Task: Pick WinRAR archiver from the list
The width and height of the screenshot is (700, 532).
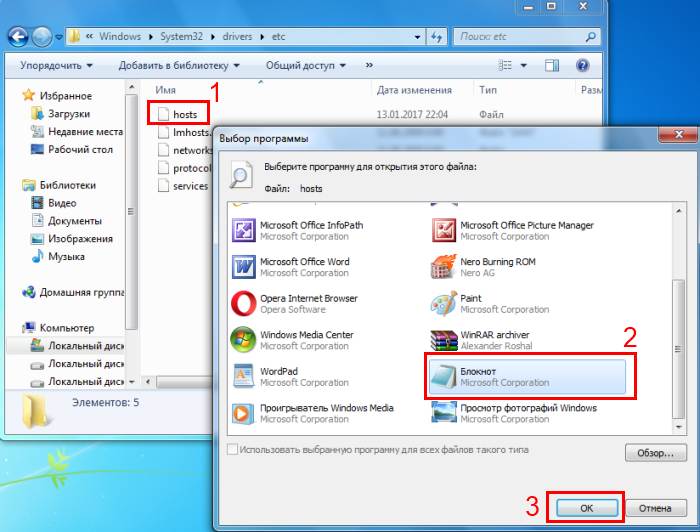Action: pyautogui.click(x=443, y=341)
